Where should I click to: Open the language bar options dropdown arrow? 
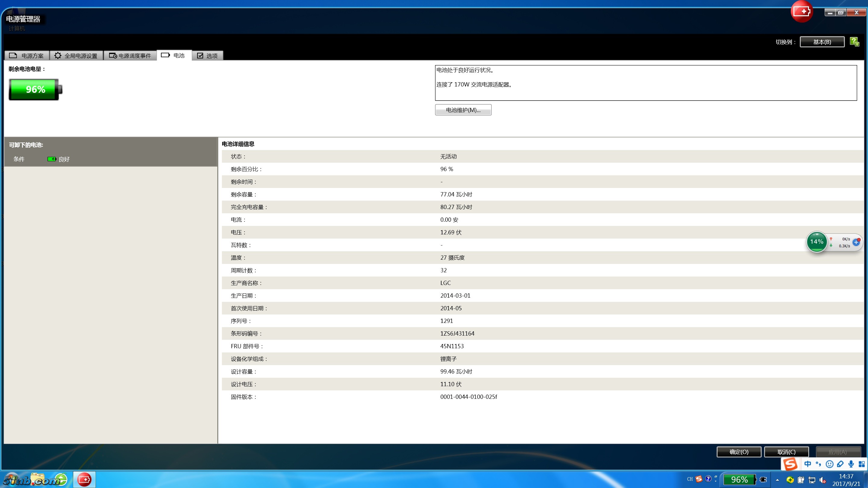[x=716, y=481]
